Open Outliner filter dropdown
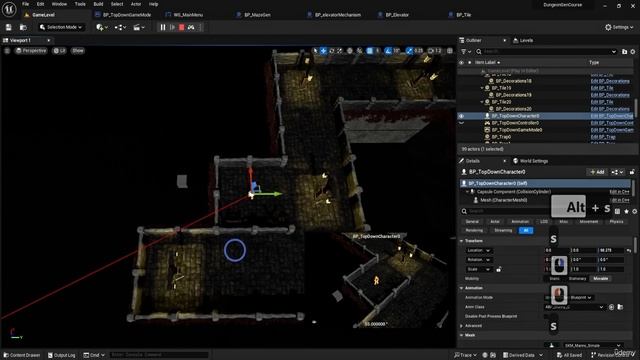640x360 pixels. (x=465, y=52)
